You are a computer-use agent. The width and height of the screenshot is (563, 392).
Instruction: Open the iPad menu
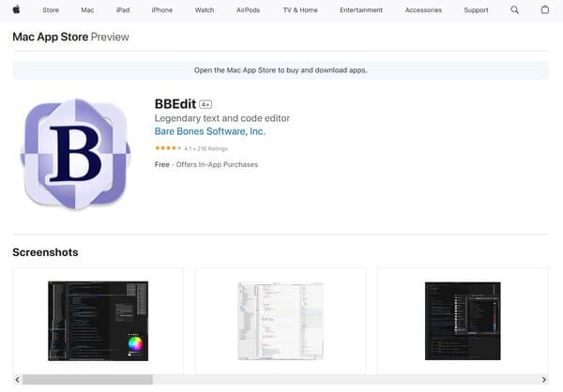123,10
